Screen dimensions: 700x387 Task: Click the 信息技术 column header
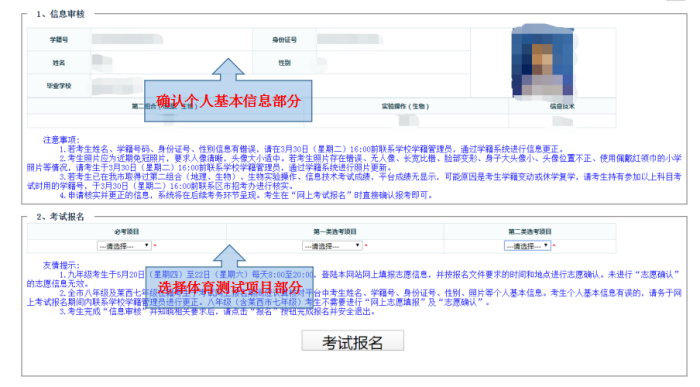[562, 106]
